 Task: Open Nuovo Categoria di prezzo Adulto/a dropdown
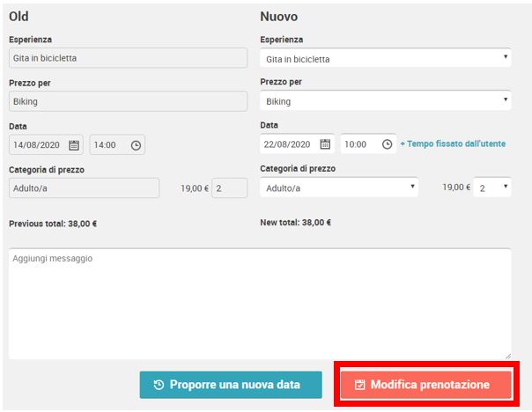[x=339, y=188]
